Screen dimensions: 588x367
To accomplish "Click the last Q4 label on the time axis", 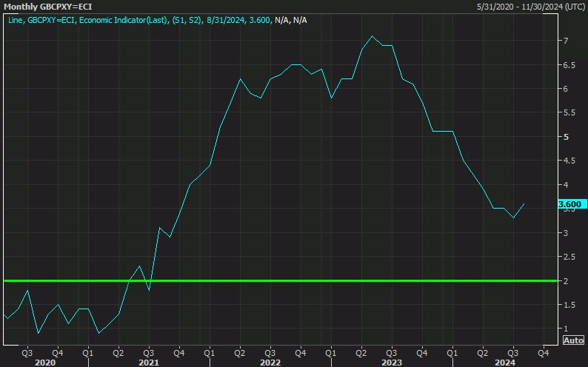I will 544,353.
